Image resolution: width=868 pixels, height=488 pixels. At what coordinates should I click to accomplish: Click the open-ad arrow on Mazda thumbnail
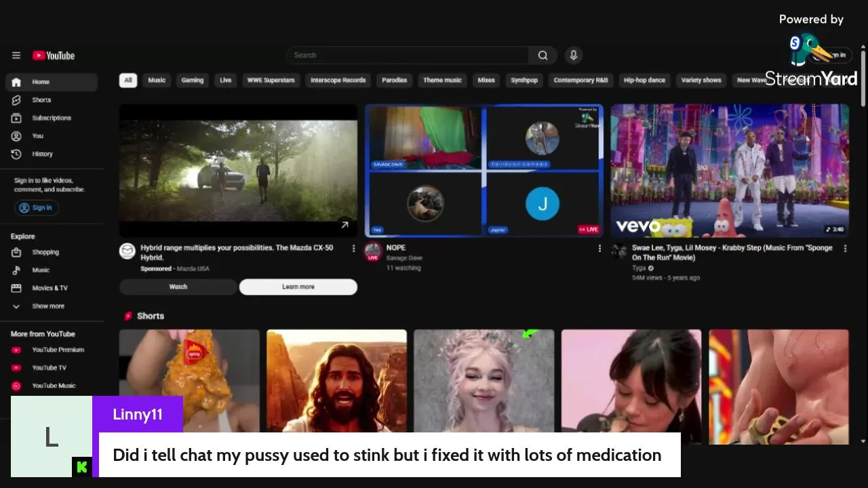coord(344,225)
